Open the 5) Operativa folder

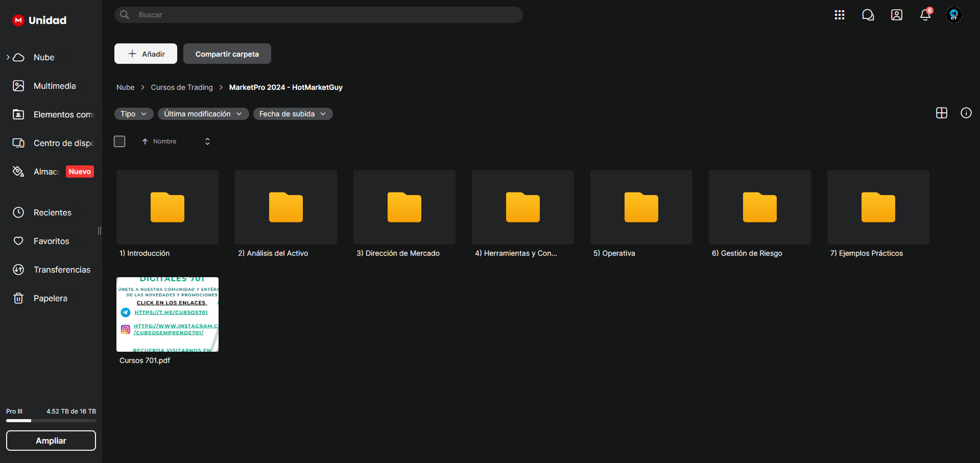pos(641,207)
